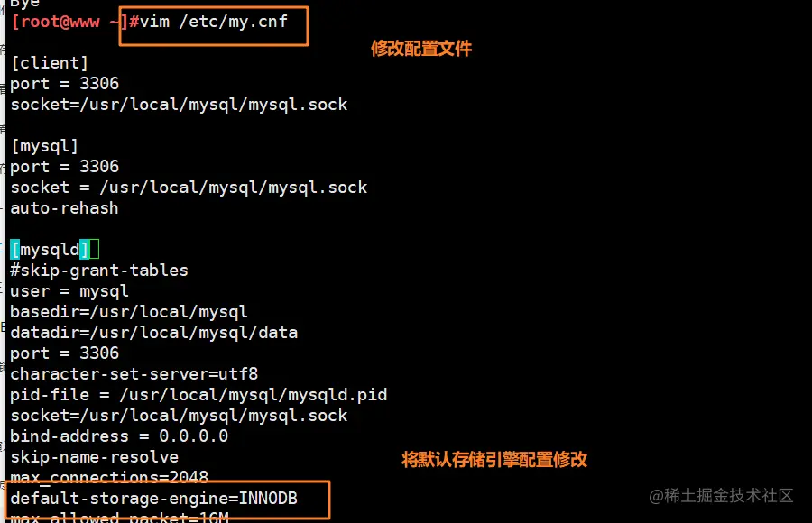Click the orange 将默认存储引擎配置修改 annotation
This screenshot has width=812, height=523.
point(494,459)
